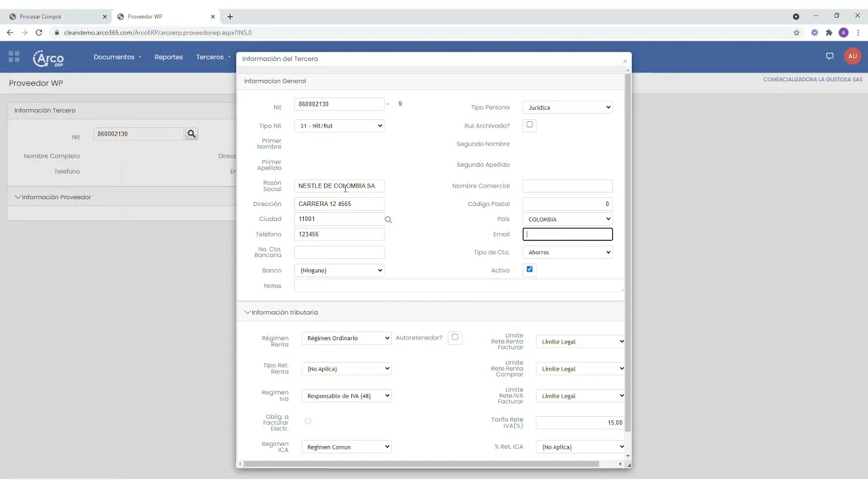The height and width of the screenshot is (488, 868).
Task: Open browser extensions puzzle icon
Action: pos(829,33)
